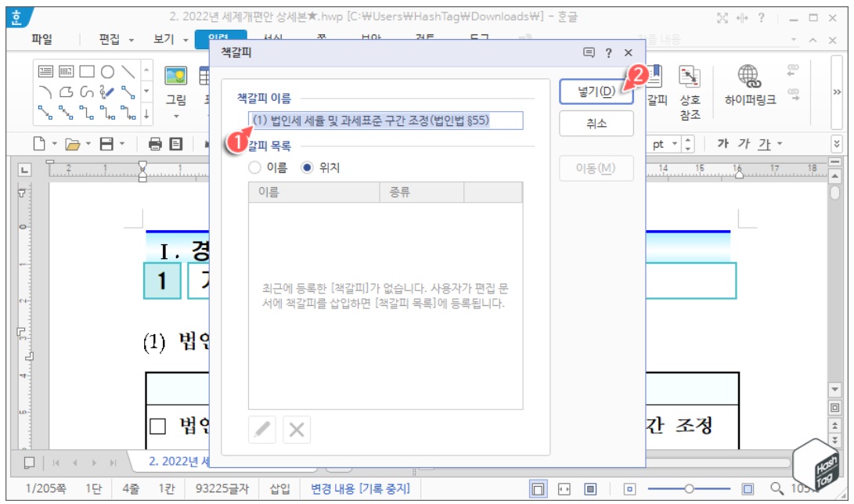
Task: Open the 편집 menu dropdown arrow
Action: pos(132,40)
